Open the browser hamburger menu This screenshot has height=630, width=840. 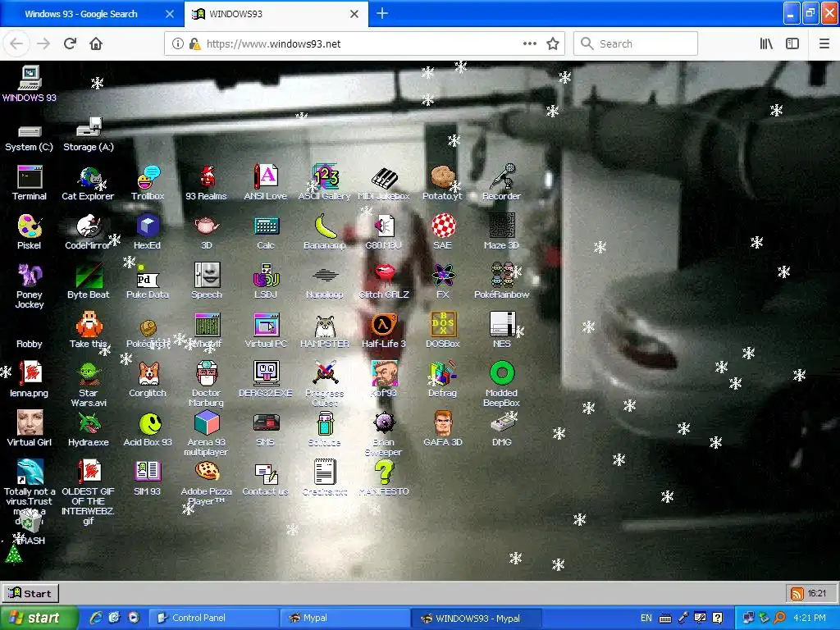point(824,44)
